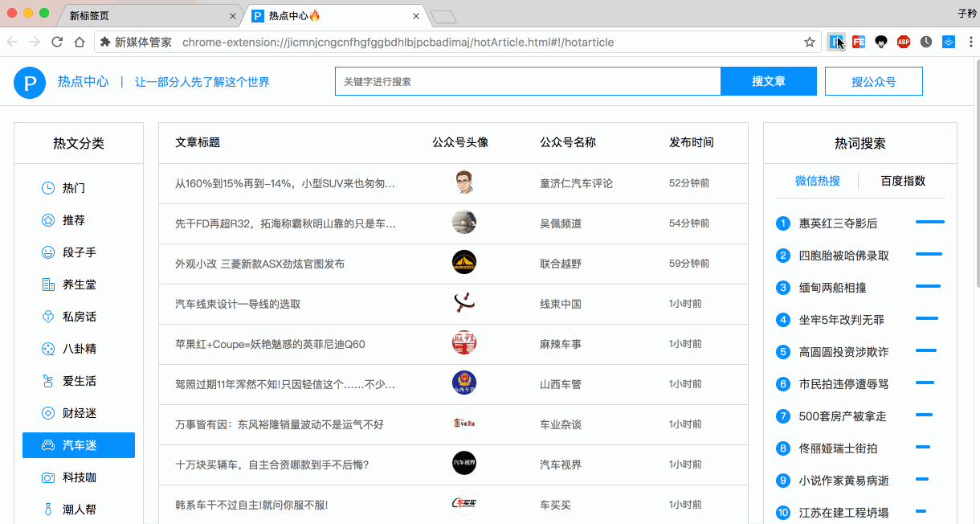Select the 八卦精 category icon
This screenshot has height=524, width=980.
(47, 348)
